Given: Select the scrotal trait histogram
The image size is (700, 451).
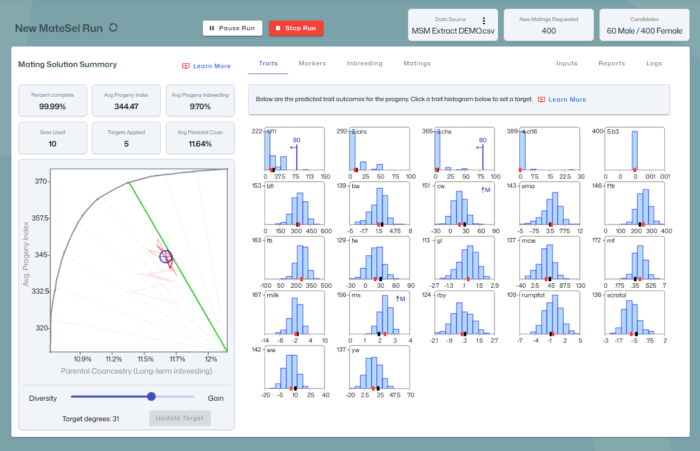Looking at the screenshot, I should coord(634,320).
